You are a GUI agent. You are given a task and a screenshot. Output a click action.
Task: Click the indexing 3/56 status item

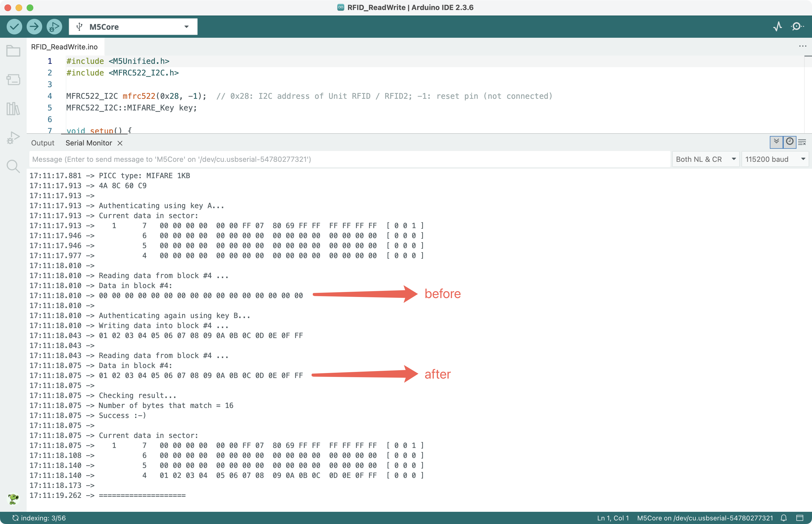click(39, 518)
